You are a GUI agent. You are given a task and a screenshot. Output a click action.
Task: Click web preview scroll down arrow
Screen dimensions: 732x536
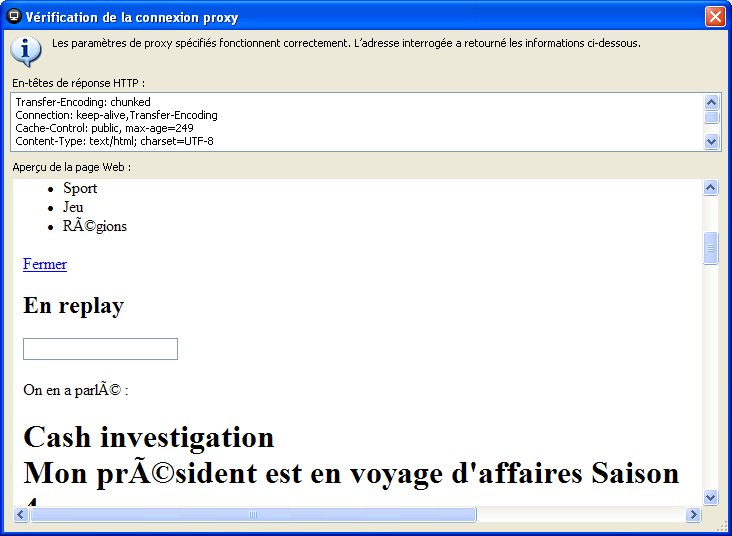point(710,497)
